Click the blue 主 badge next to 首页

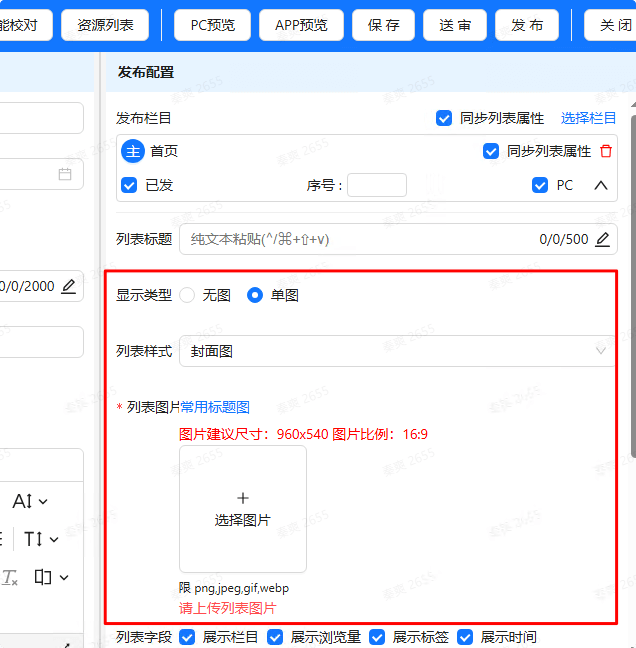[x=133, y=151]
